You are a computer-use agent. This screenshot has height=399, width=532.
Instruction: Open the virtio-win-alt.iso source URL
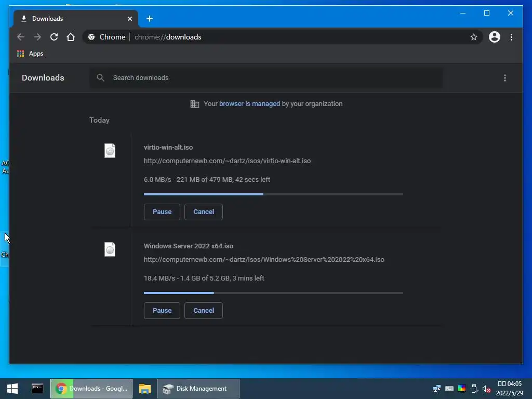[x=228, y=161]
